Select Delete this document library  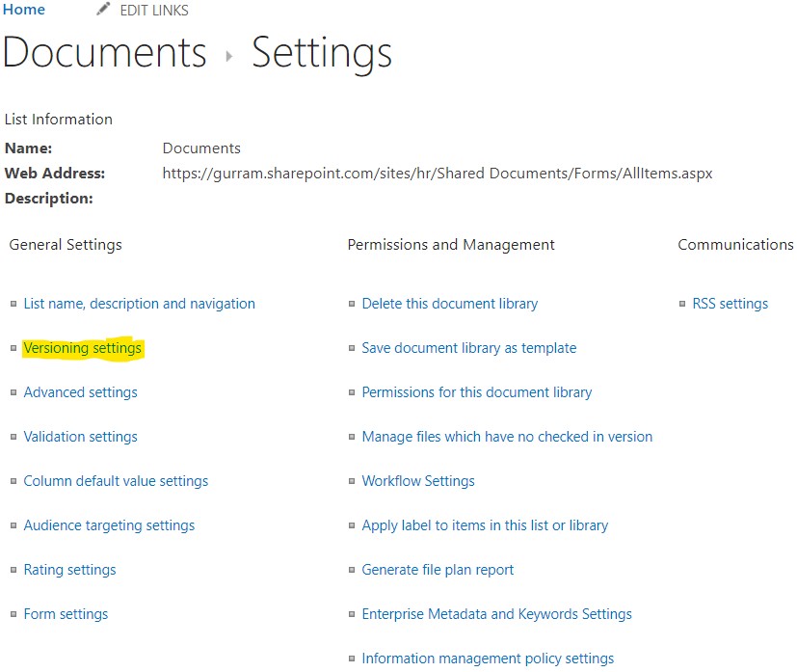(449, 303)
